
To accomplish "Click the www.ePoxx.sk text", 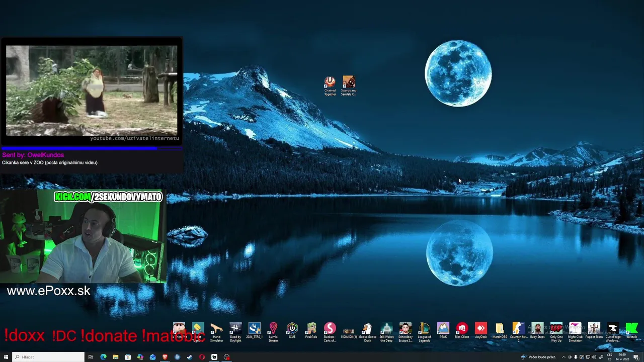I will click(x=49, y=291).
